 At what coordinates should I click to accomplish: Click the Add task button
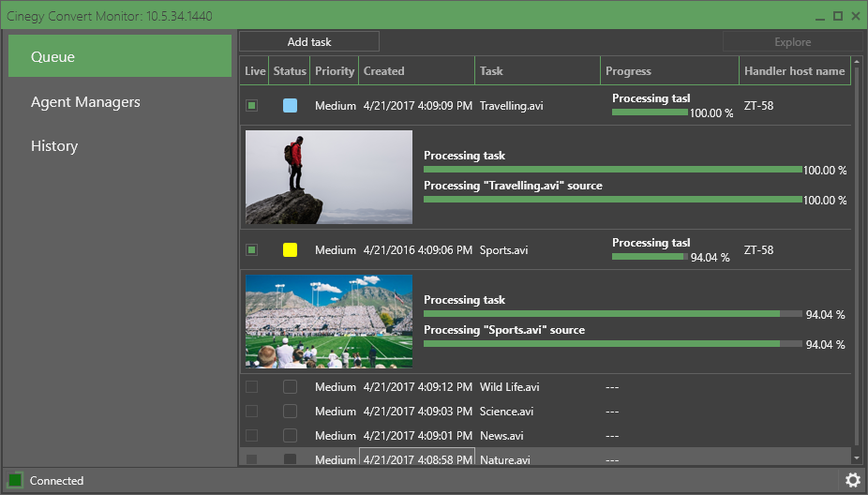[x=309, y=41]
